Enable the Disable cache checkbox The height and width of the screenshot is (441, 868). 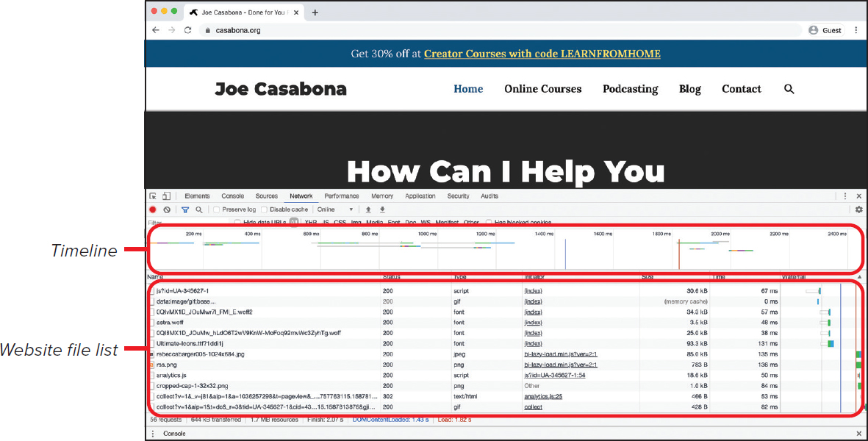[265, 209]
